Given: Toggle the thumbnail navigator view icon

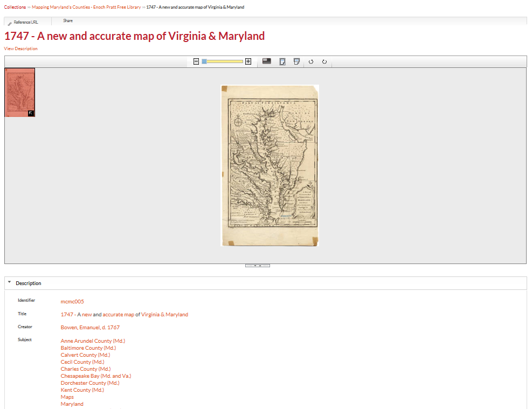Looking at the screenshot, I should click(x=267, y=61).
